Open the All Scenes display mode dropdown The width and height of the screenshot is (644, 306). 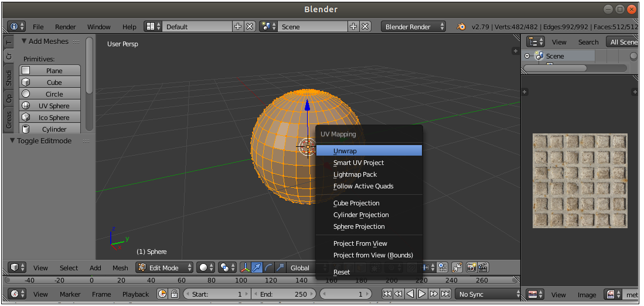point(621,42)
